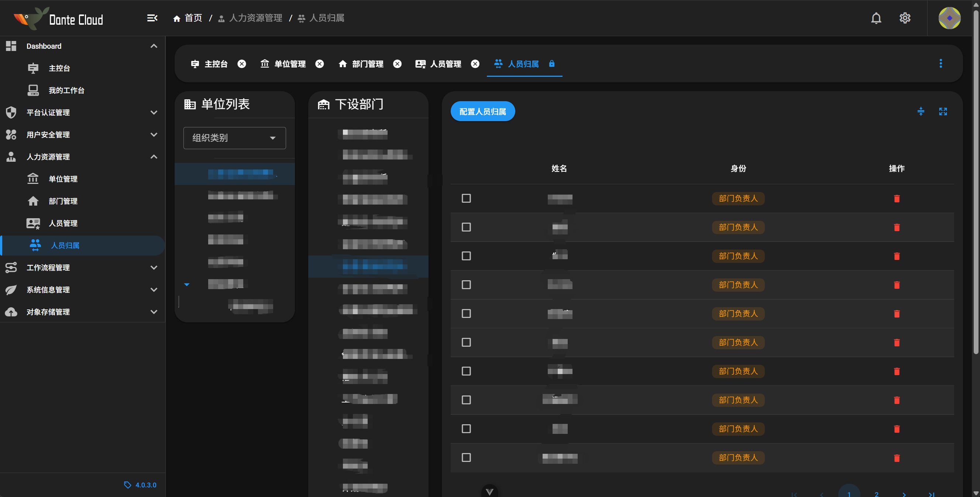Delete the first row with trash icon
This screenshot has width=980, height=497.
[x=896, y=199]
